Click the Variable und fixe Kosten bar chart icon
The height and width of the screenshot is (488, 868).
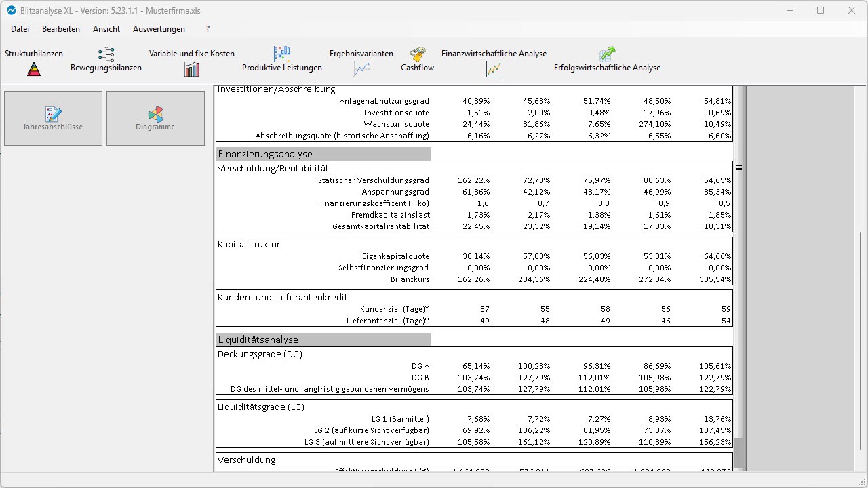pyautogui.click(x=192, y=69)
